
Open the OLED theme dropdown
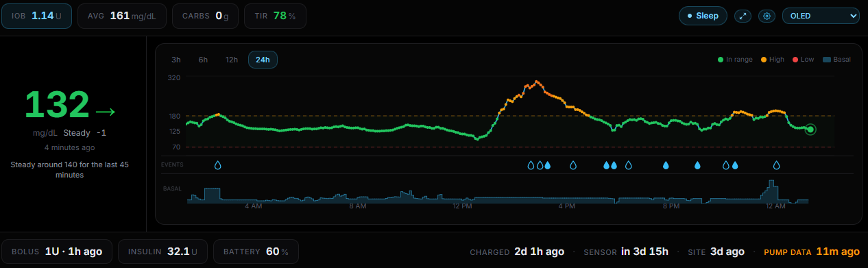pyautogui.click(x=821, y=16)
